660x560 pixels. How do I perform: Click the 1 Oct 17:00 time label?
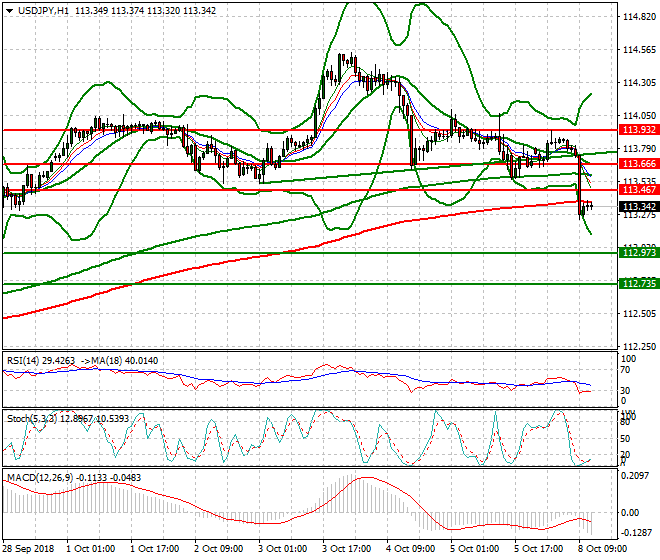(x=154, y=549)
